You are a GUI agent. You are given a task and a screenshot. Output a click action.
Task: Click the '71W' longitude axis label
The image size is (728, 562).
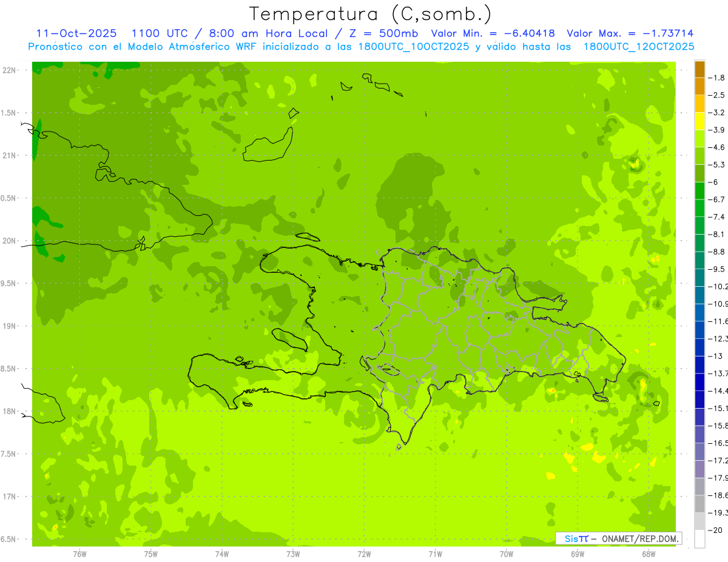[435, 554]
